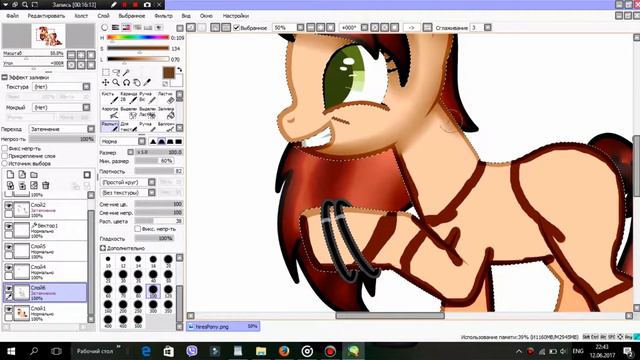This screenshot has width=640, height=360.
Task: Select the Слой6 layer row
Action: [x=45, y=293]
